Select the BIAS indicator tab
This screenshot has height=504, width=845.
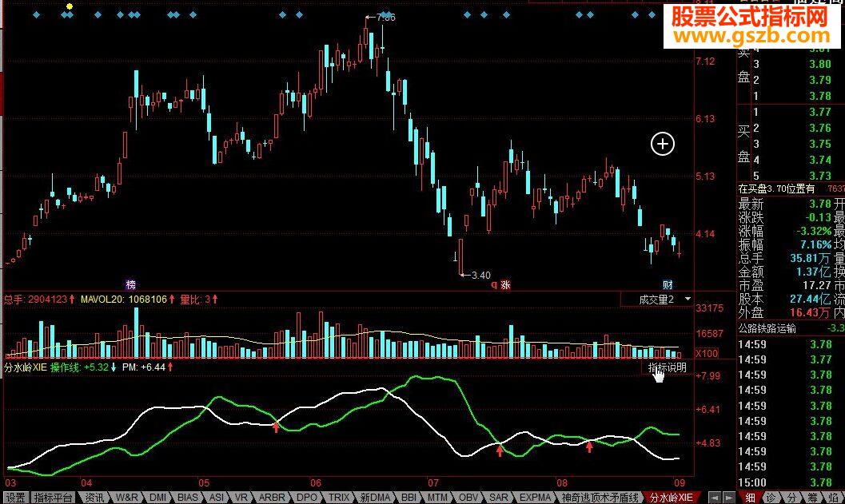(x=188, y=498)
